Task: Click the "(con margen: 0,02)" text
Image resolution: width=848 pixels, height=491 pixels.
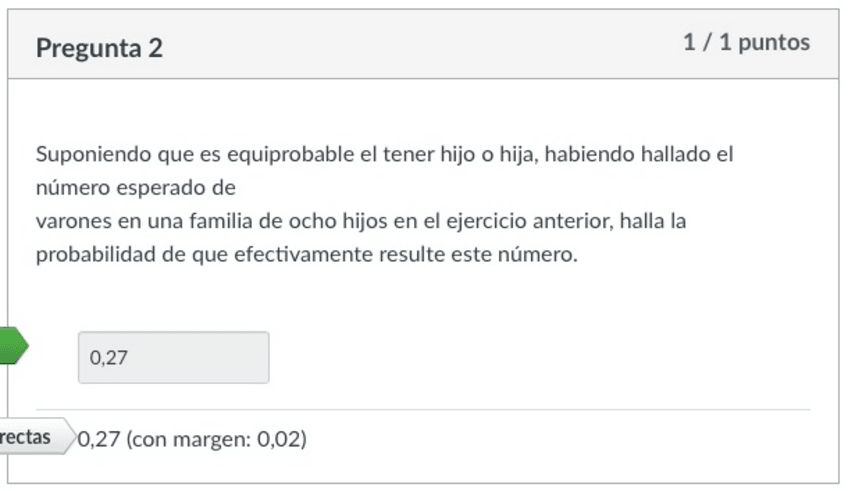Action: (217, 439)
